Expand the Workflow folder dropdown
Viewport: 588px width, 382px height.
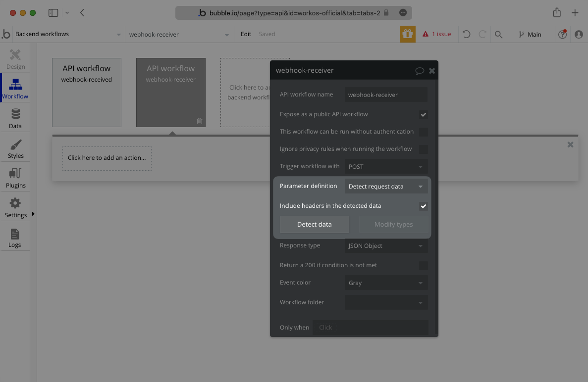(x=386, y=302)
